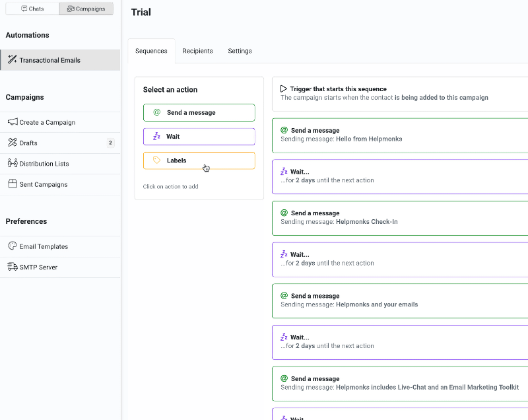Open the Settings tab
The image size is (528, 420).
point(240,51)
